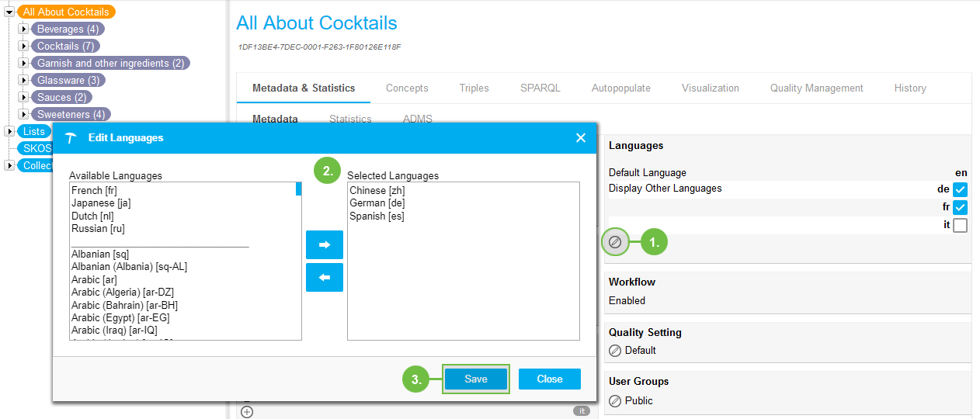The image size is (980, 419).
Task: Collapse the All About Cocktails root node
Action: click(9, 12)
